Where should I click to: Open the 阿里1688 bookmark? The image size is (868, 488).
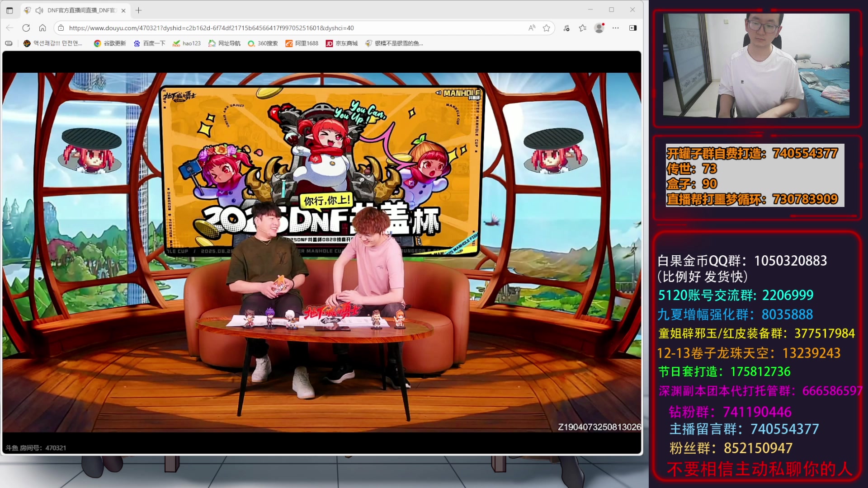[x=302, y=43]
